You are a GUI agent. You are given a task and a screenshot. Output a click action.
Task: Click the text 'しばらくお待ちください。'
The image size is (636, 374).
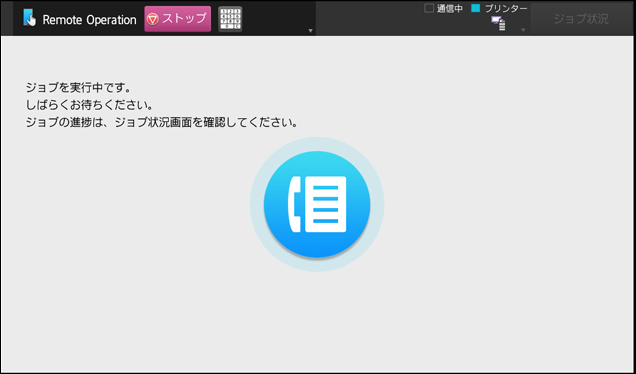click(x=90, y=105)
